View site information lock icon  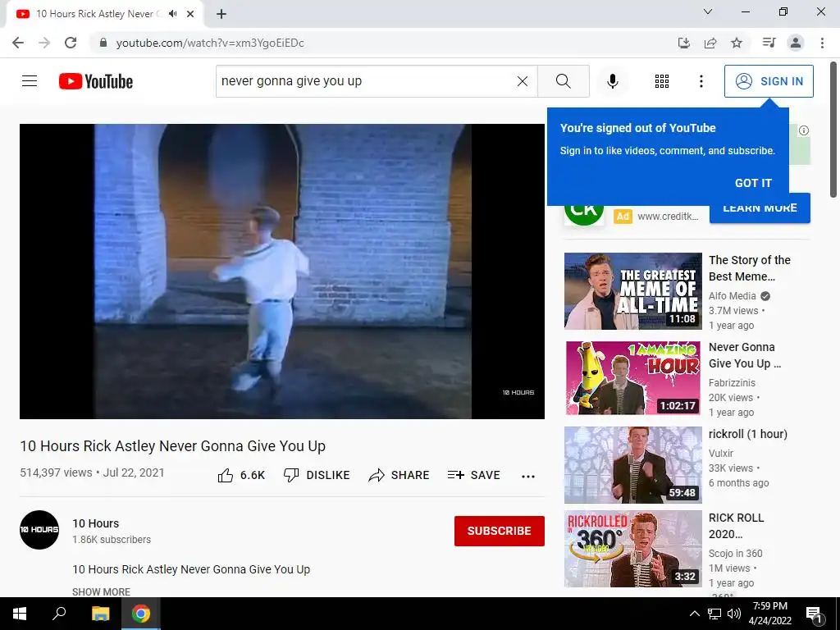[103, 43]
